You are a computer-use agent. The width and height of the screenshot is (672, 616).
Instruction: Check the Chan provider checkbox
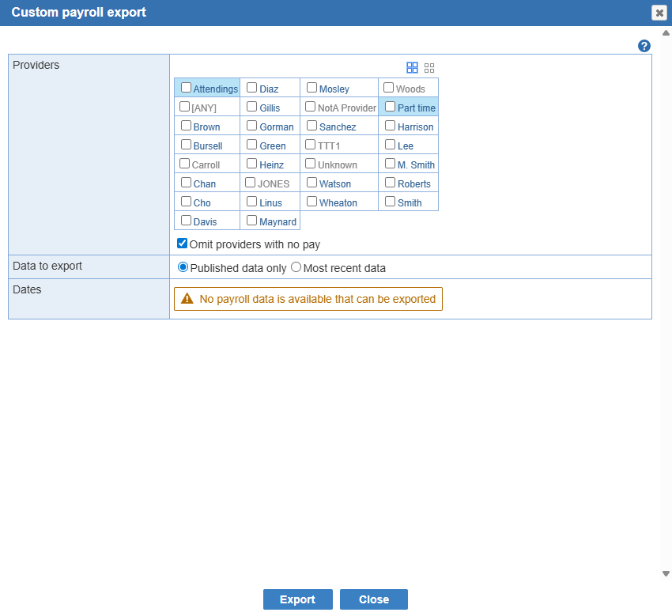click(x=186, y=183)
